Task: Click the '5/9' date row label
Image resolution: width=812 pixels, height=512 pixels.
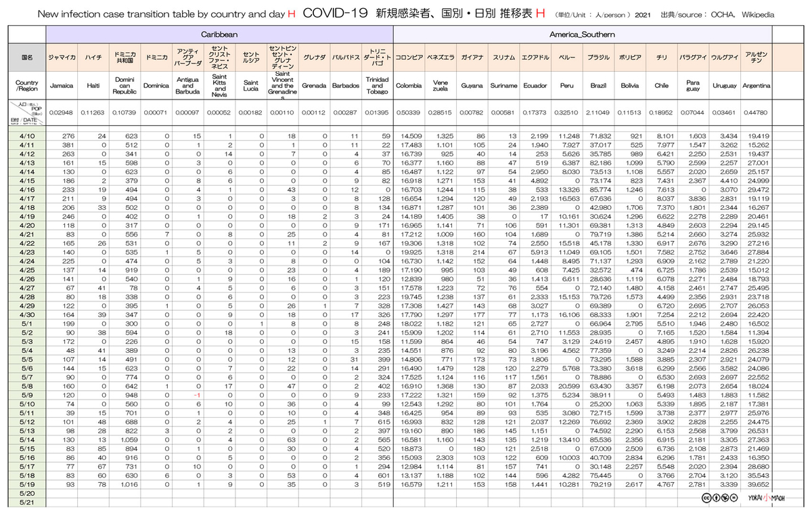Action: tap(27, 395)
